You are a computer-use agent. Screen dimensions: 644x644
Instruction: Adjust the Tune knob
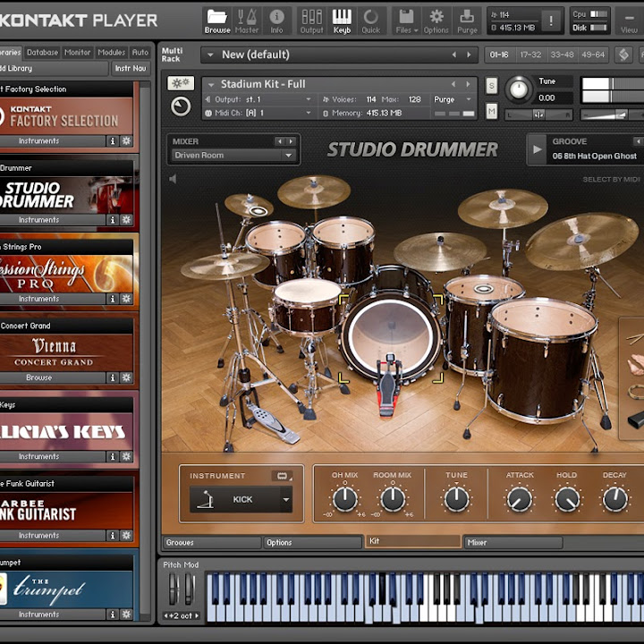[x=518, y=89]
